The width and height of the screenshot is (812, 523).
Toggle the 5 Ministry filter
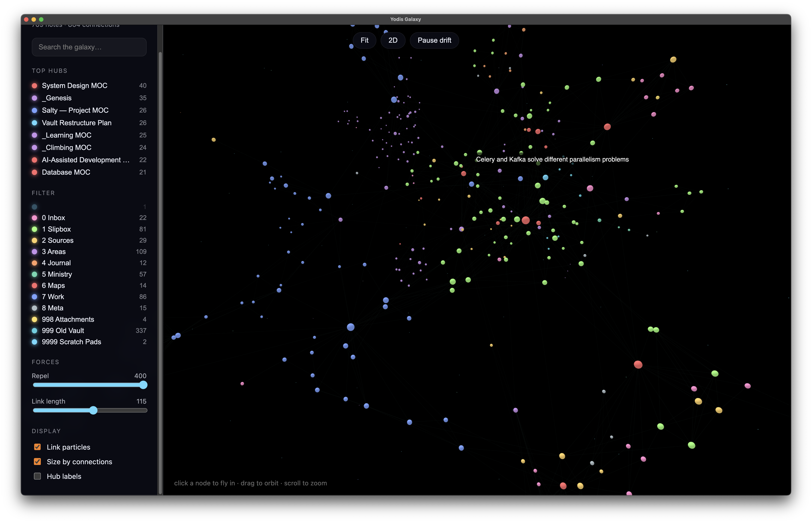[89, 274]
